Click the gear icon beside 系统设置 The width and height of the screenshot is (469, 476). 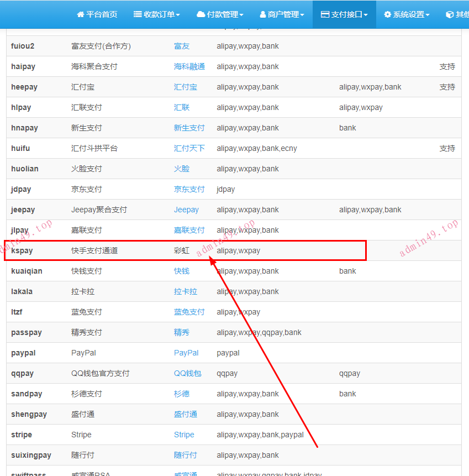387,15
